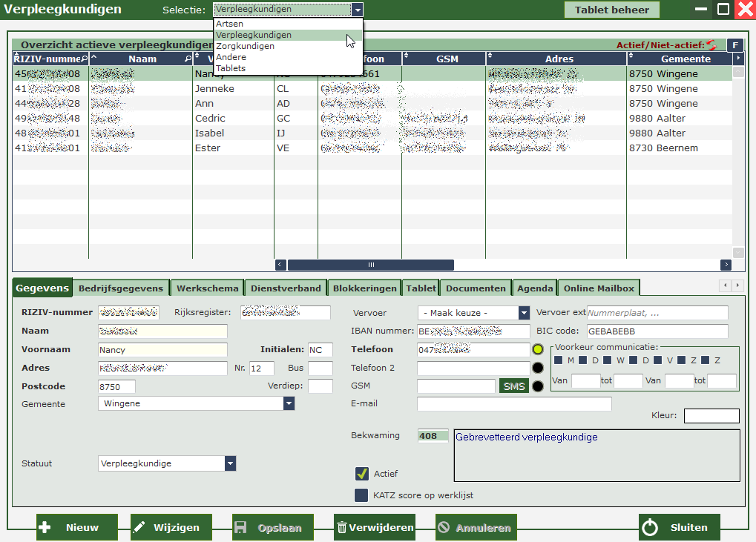Enable KATZ score op werklijst checkbox
Screen dimensions: 756x542
[x=361, y=495]
